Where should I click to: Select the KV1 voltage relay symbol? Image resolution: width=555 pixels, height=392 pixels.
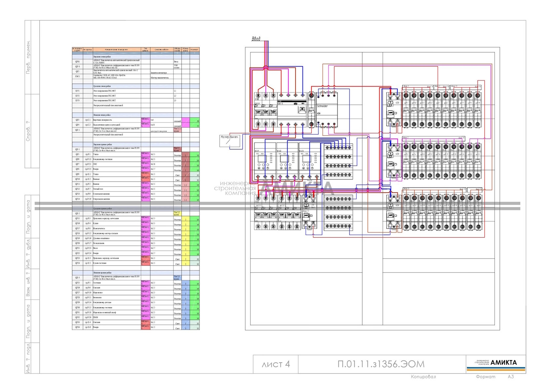pos(265,162)
